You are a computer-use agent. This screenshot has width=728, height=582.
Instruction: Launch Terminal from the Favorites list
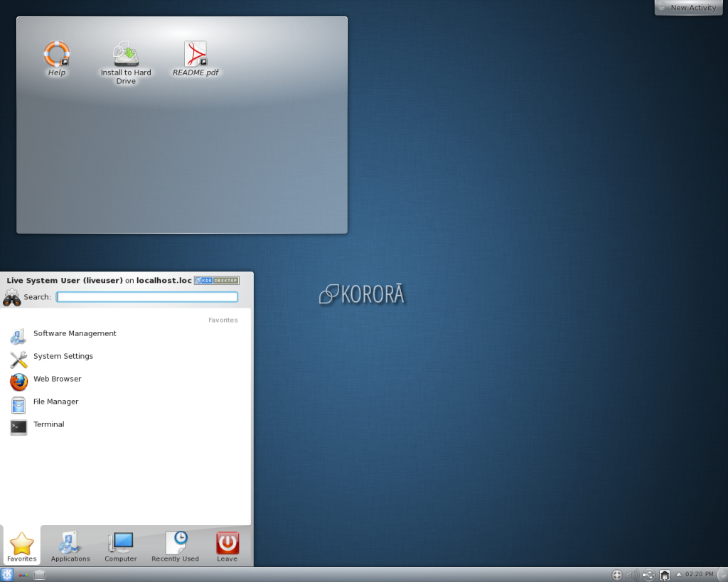pyautogui.click(x=48, y=425)
